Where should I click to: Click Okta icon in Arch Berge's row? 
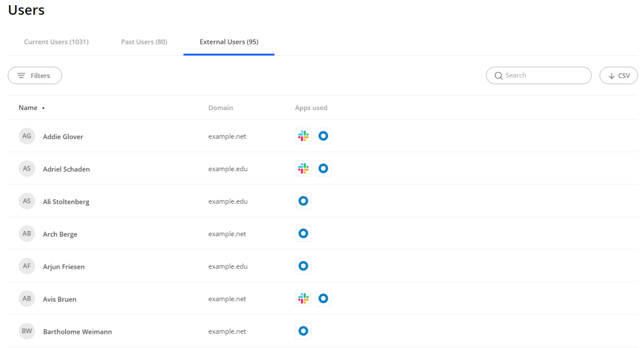coord(303,234)
